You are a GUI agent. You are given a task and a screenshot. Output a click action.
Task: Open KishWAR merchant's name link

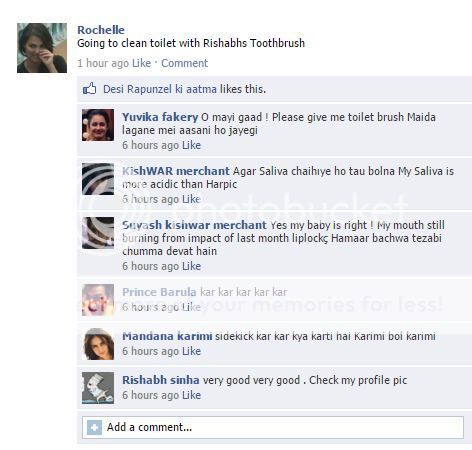176,171
